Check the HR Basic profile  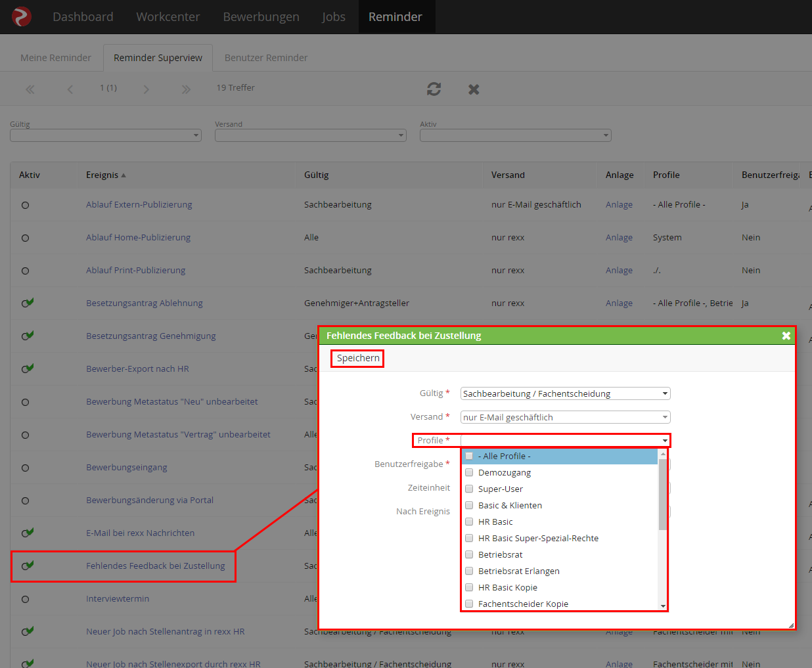coord(469,522)
